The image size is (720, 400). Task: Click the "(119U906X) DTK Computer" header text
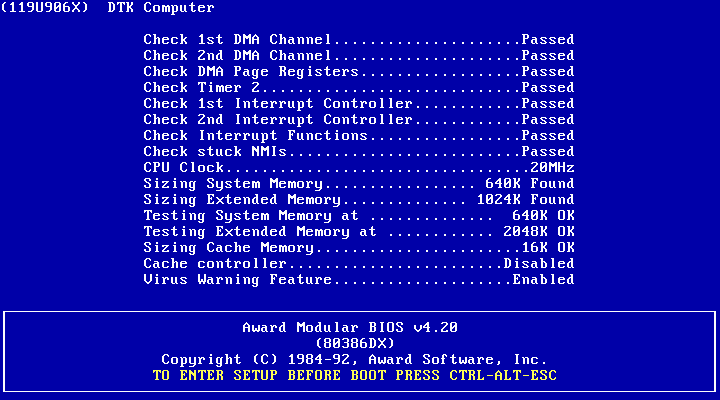[x=107, y=7]
